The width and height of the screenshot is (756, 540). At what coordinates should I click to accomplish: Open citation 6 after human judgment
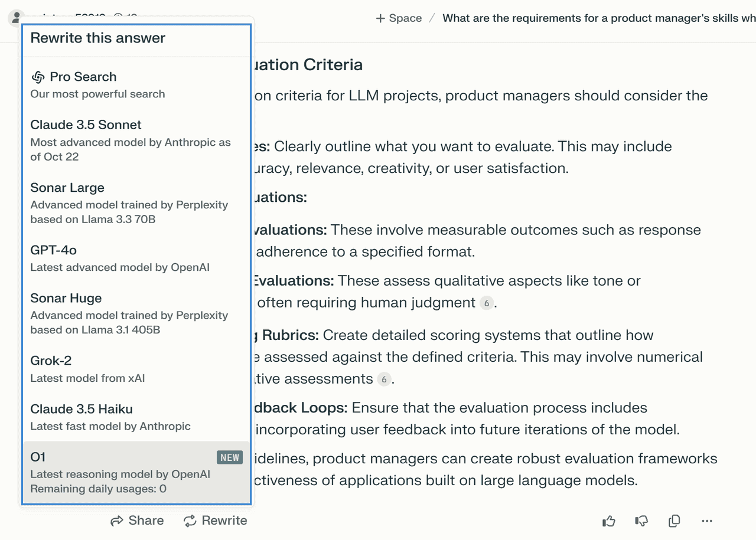[x=486, y=303]
